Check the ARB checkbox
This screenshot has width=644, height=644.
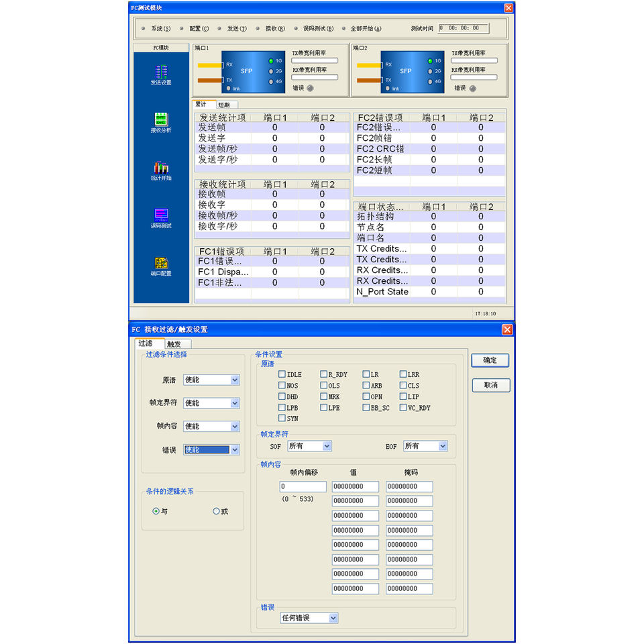tap(366, 385)
